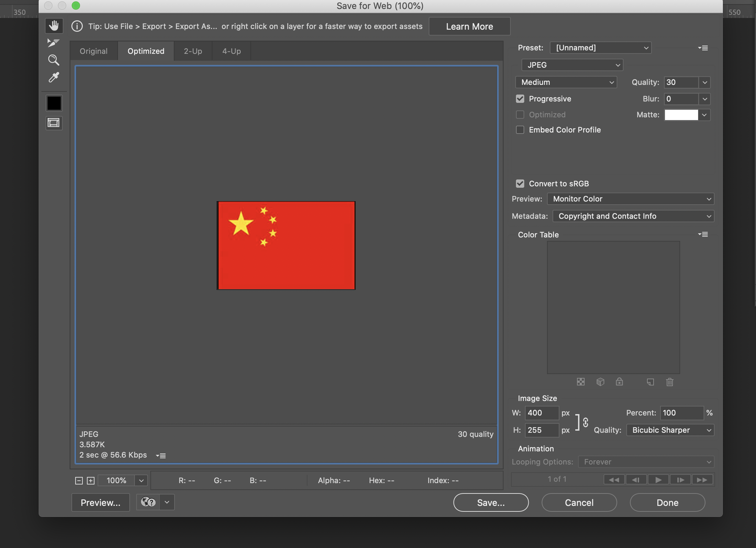Open the Medium compression quality dropdown

click(566, 82)
